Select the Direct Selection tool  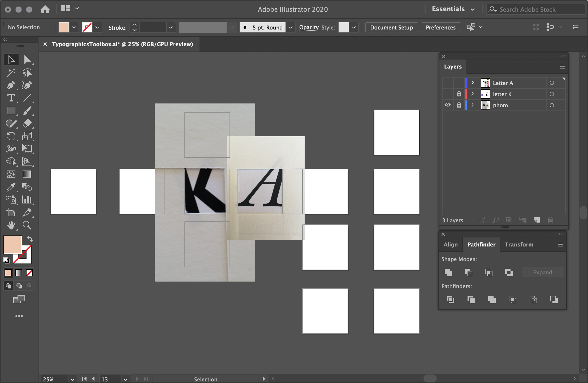(27, 60)
